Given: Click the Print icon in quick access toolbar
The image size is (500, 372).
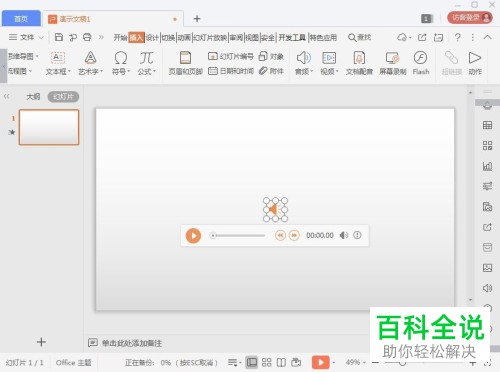Looking at the screenshot, I should tap(87, 37).
